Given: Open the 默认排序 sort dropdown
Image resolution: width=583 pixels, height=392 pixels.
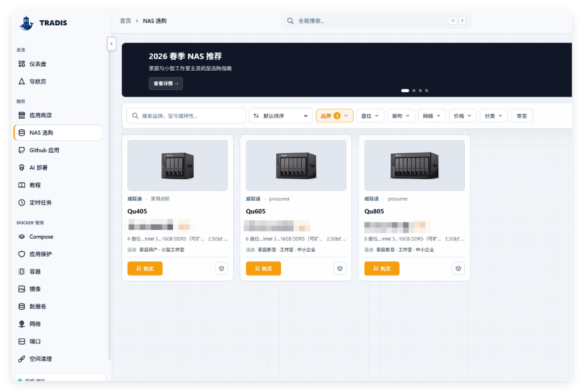Looking at the screenshot, I should (281, 116).
